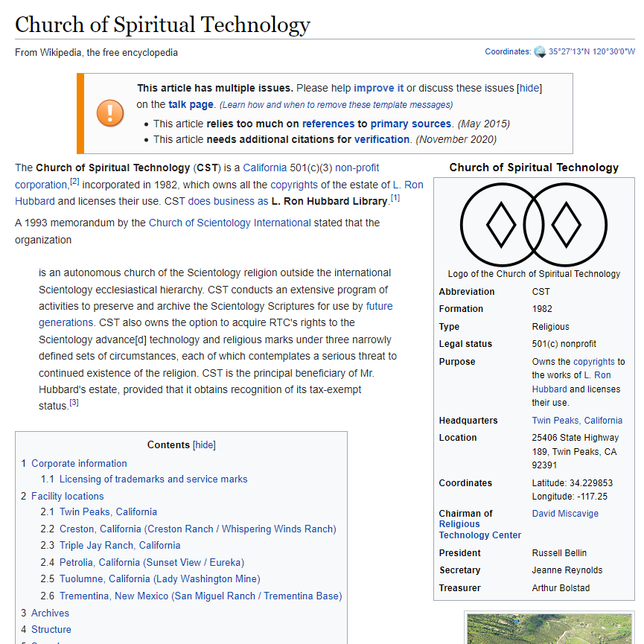Click 'Longitude: -117.25' in infobox

click(x=570, y=497)
